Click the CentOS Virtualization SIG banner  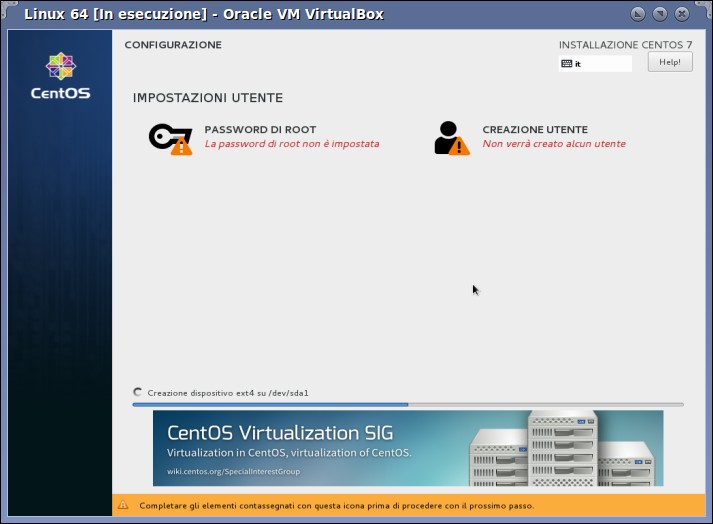coord(408,448)
